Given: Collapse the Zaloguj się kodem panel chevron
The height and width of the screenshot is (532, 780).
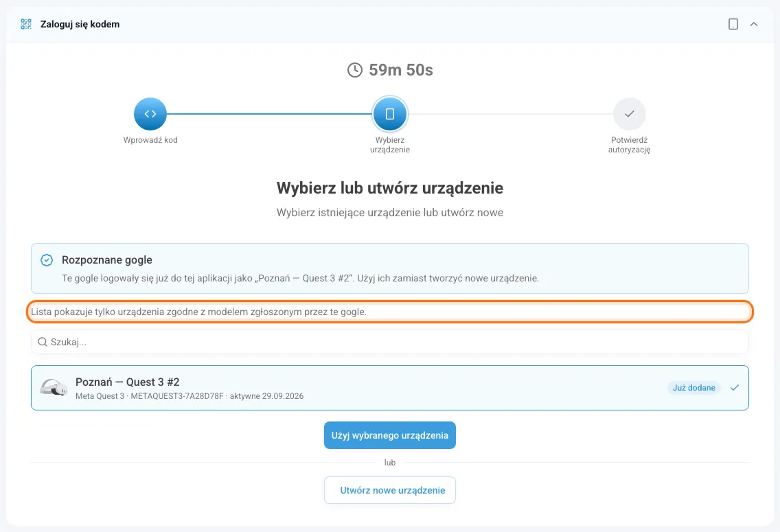Looking at the screenshot, I should pos(754,24).
